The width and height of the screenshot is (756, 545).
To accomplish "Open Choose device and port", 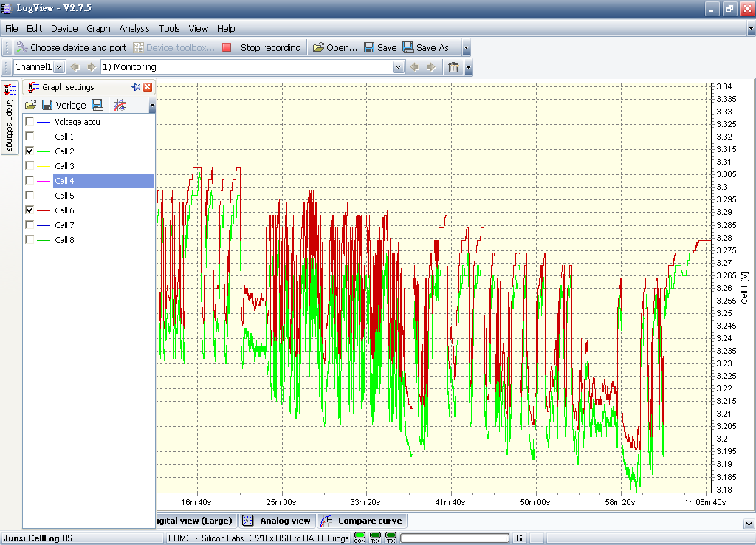I will [72, 47].
